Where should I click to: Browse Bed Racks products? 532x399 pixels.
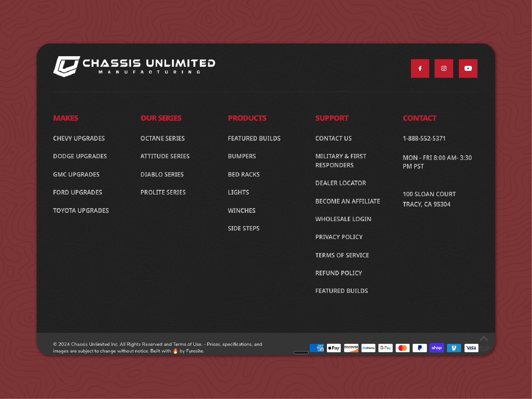tap(244, 175)
